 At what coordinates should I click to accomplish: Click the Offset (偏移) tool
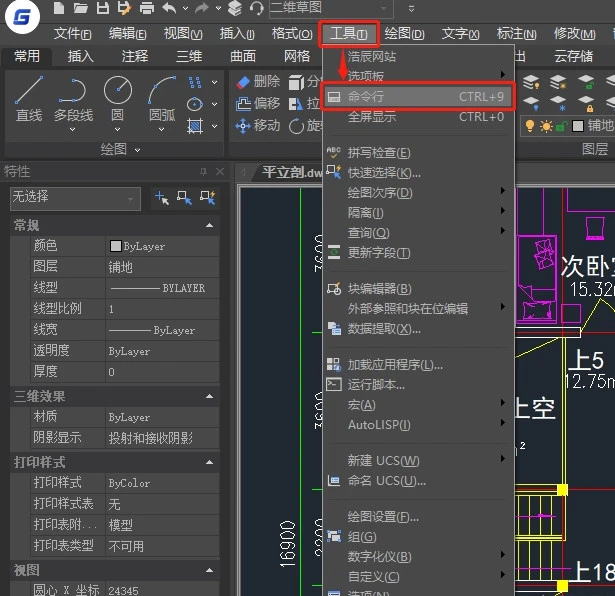click(258, 104)
